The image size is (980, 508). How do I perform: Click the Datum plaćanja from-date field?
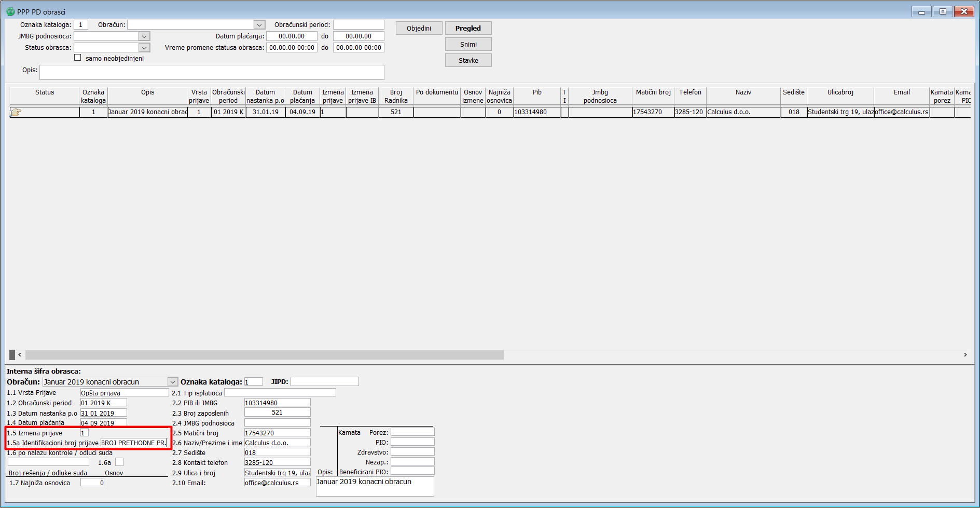pyautogui.click(x=292, y=36)
